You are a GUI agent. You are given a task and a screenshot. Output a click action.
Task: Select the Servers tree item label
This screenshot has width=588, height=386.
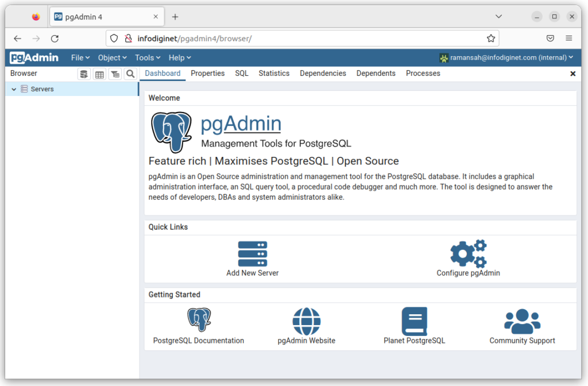[42, 89]
